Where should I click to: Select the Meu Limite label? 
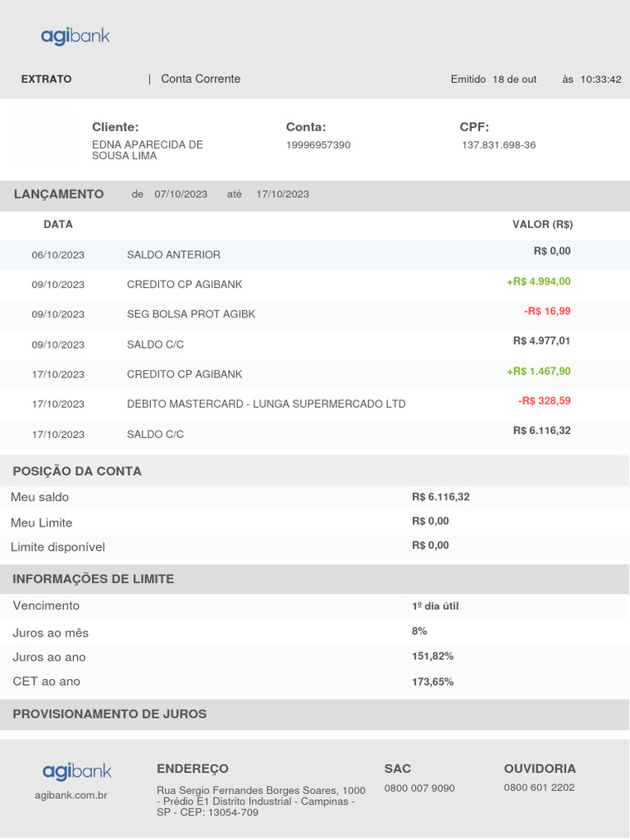[41, 523]
